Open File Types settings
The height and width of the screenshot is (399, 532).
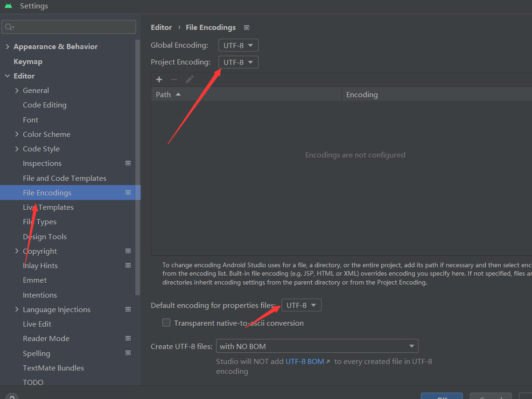coord(40,222)
